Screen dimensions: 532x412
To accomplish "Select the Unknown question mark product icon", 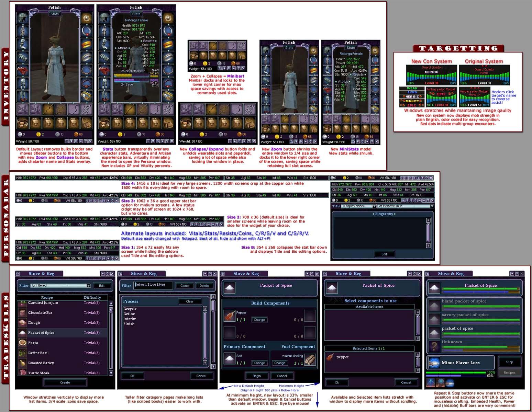I will pyautogui.click(x=434, y=346).
